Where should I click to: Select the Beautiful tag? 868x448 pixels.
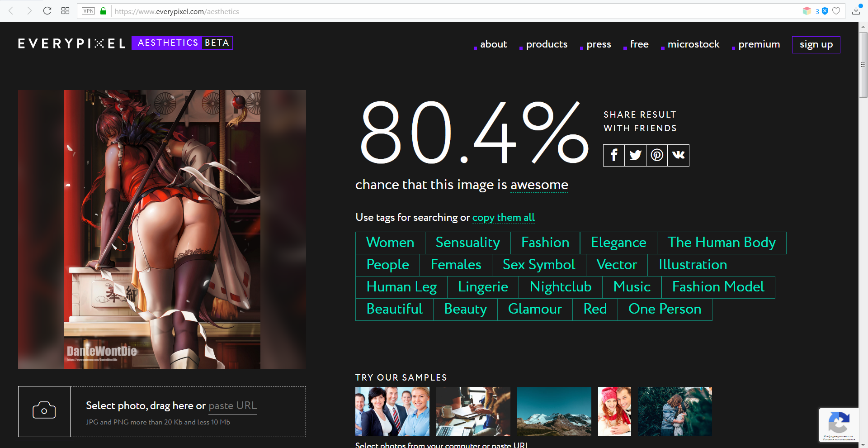point(395,309)
